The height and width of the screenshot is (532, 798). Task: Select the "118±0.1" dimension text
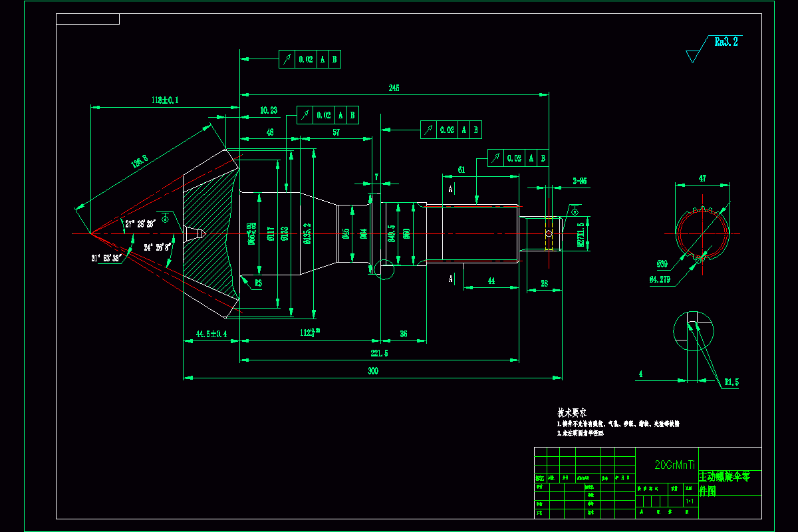coord(165,100)
